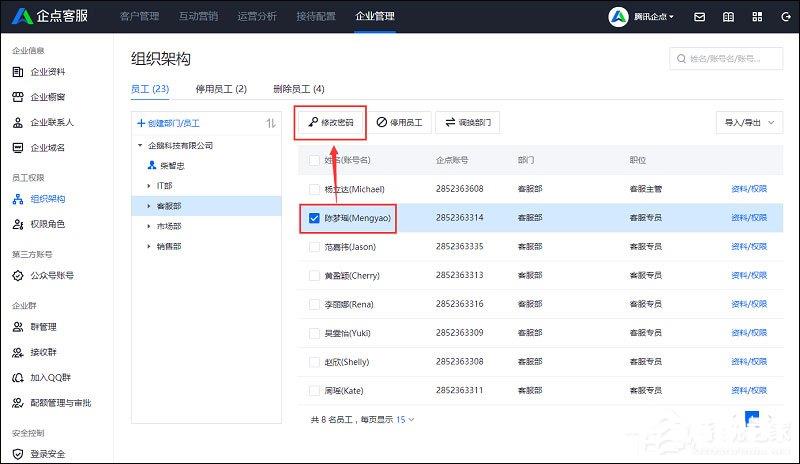Open 企业资料 from the sidebar
This screenshot has width=800, height=464.
click(39, 72)
